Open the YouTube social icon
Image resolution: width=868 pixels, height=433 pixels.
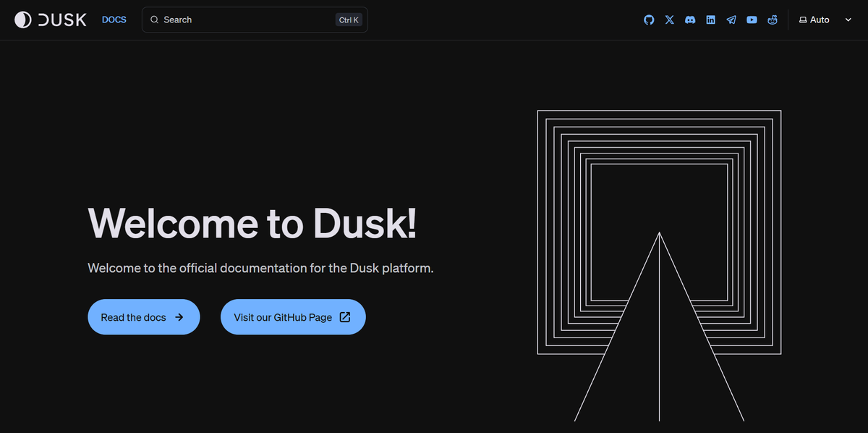pos(752,20)
